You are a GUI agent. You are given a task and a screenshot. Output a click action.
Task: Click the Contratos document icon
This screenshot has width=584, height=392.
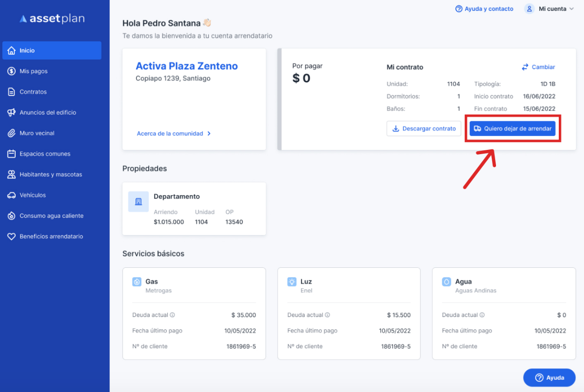pyautogui.click(x=11, y=92)
